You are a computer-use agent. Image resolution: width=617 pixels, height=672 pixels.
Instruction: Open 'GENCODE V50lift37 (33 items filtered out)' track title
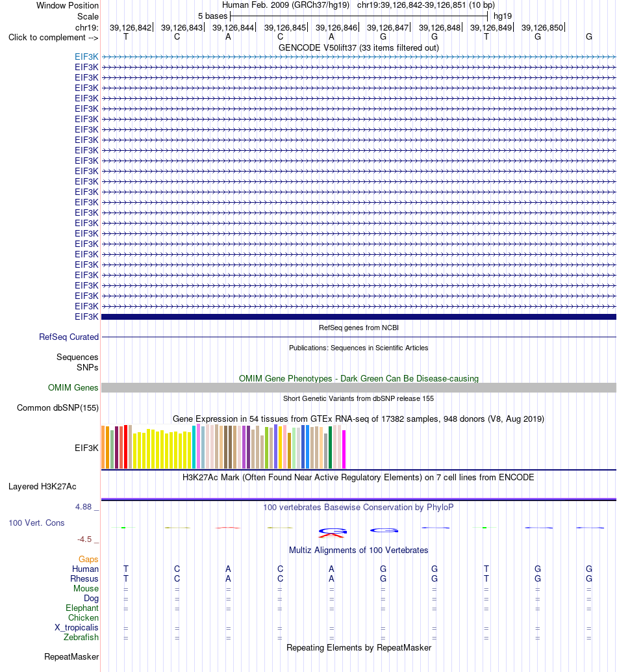coord(359,47)
